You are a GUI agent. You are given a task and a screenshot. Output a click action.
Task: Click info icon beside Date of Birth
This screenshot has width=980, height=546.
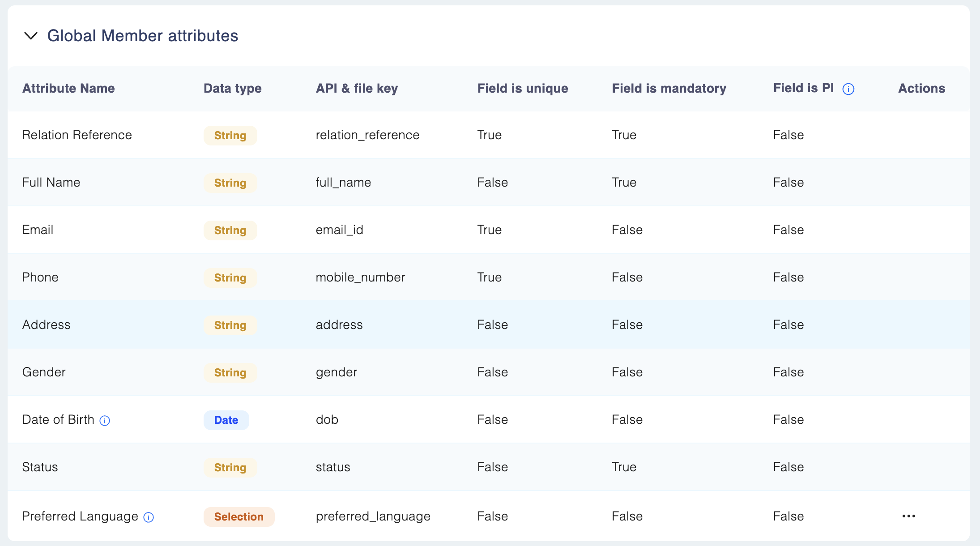105,421
